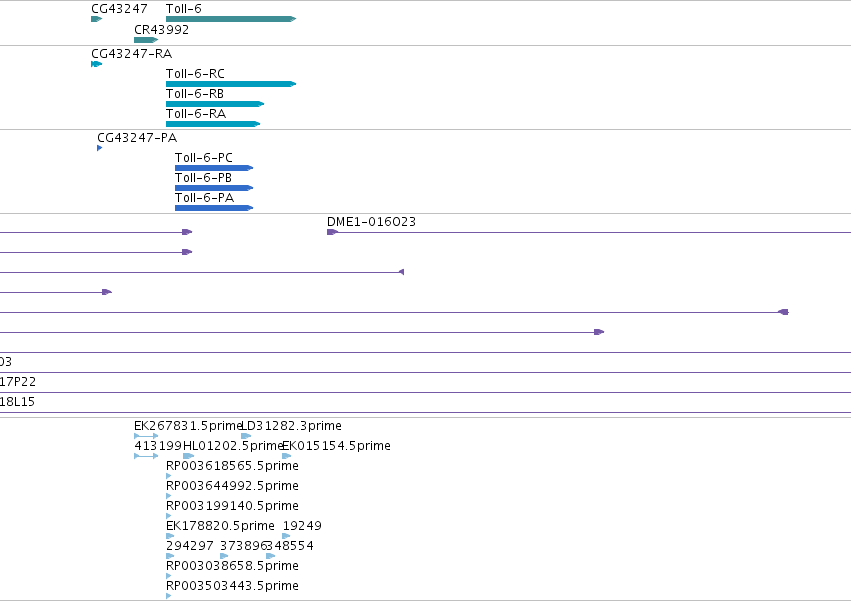
Task: Click the CG43247-PA protein marker
Action: pos(100,148)
